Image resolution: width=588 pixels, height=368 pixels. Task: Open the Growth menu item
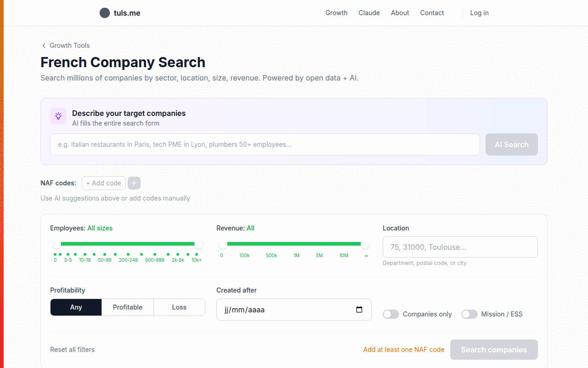coord(336,13)
